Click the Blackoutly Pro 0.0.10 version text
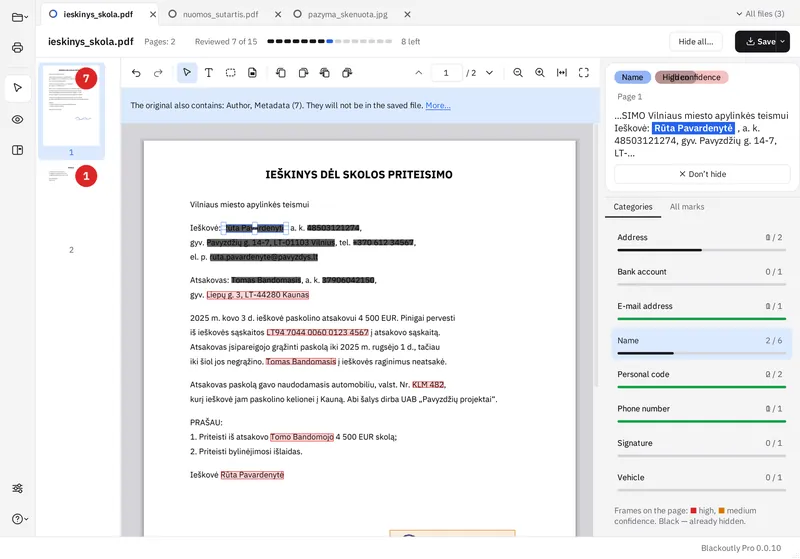Viewport: 800px width, 559px height. pyautogui.click(x=741, y=548)
